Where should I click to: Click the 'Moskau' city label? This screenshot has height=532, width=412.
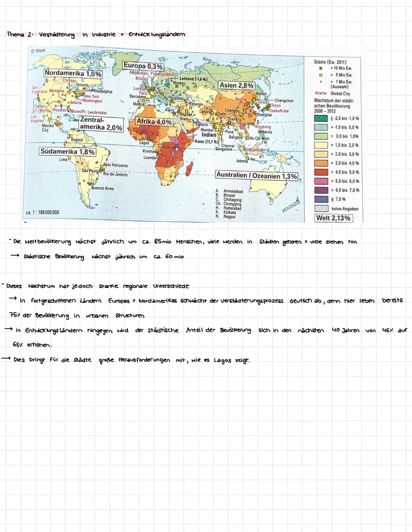click(179, 83)
